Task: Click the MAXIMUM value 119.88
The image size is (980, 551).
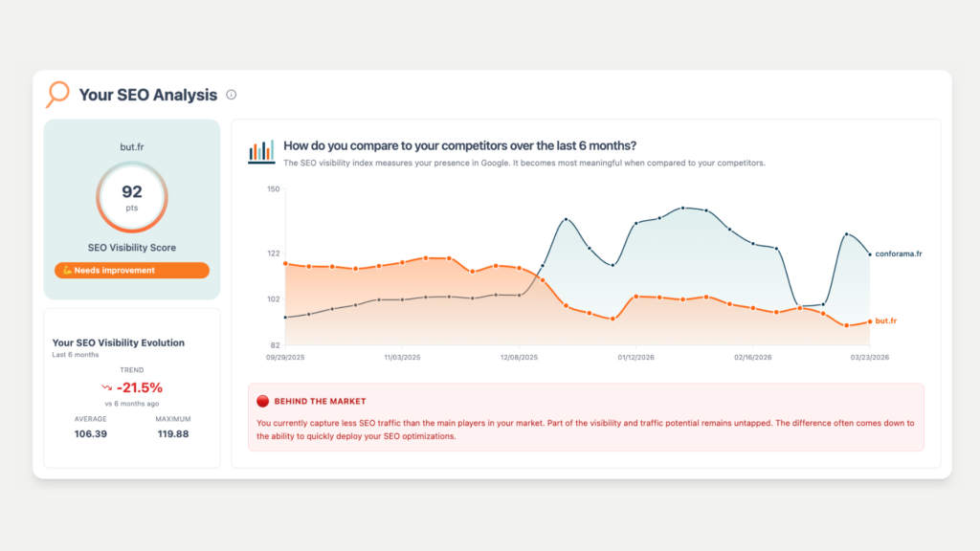Action: point(173,432)
